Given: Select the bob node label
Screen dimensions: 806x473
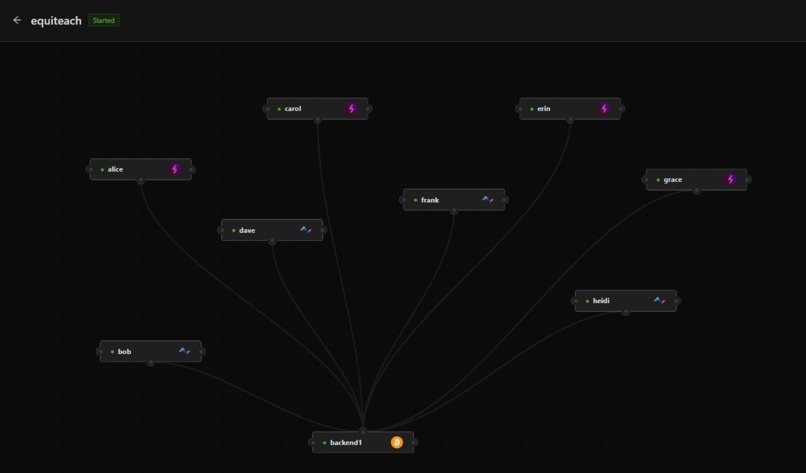Looking at the screenshot, I should tap(124, 351).
